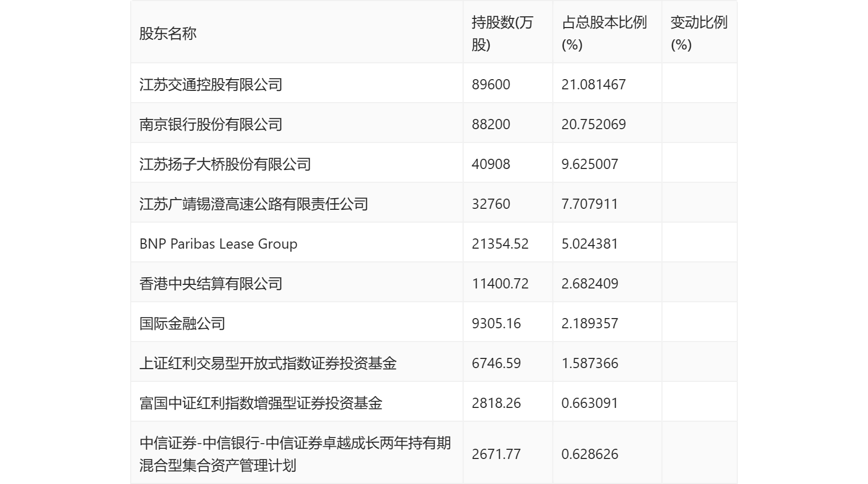
Task: Click 国际金融公司 shareholder cell
Action: click(182, 324)
